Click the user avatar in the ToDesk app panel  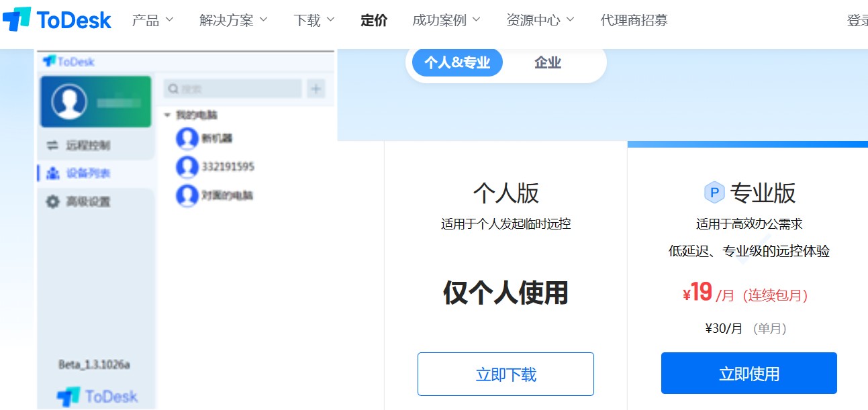69,102
